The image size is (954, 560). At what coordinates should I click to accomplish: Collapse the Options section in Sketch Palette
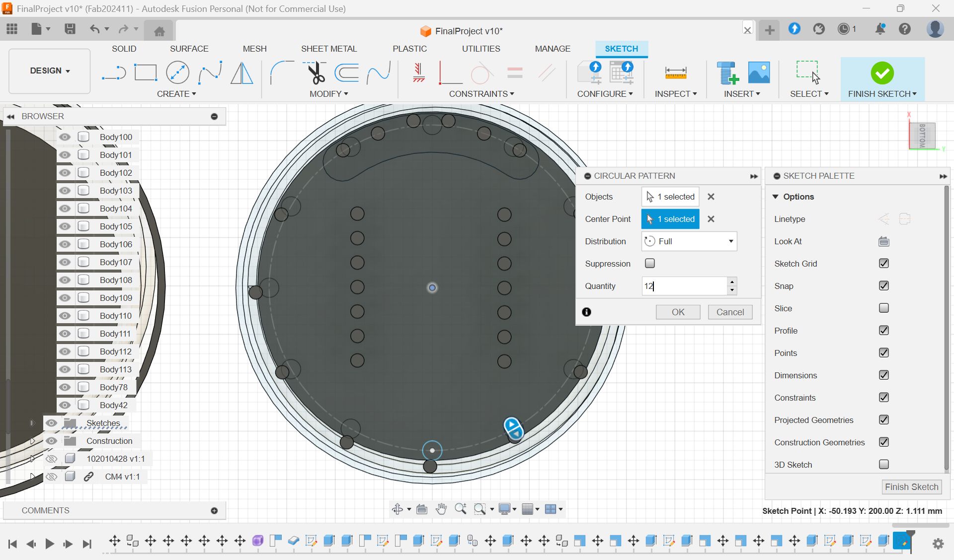coord(775,197)
